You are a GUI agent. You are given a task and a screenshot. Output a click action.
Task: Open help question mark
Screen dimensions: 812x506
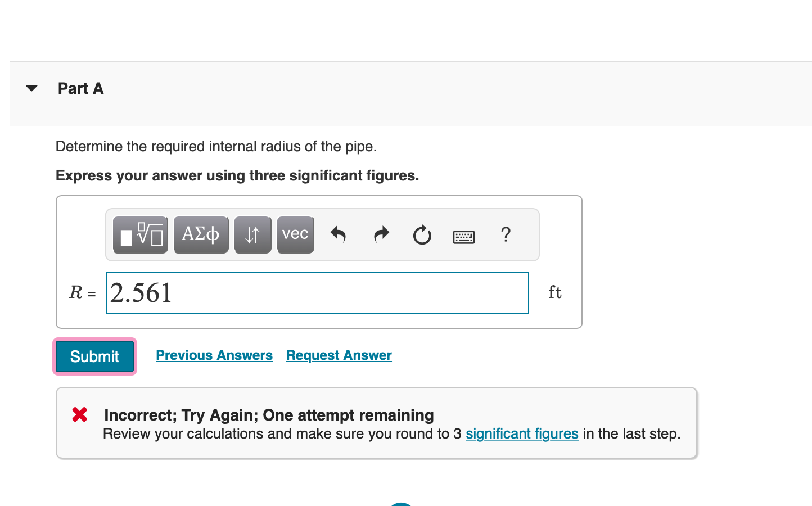[506, 234]
